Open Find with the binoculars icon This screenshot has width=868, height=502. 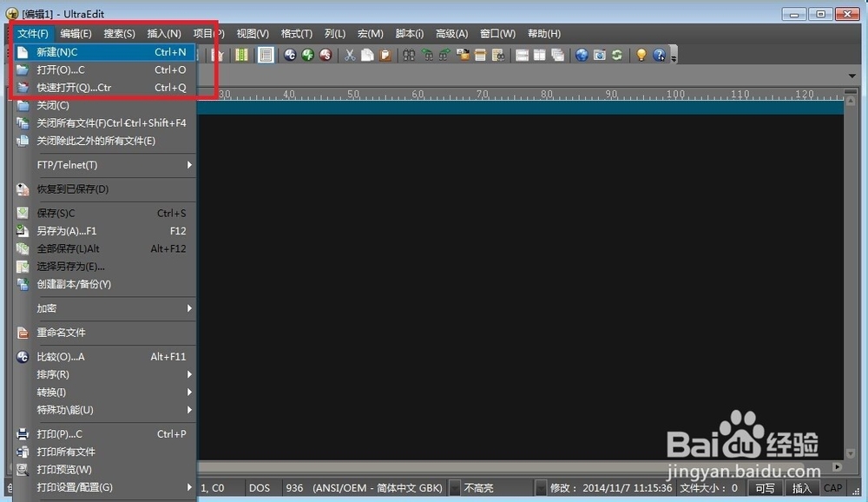pyautogui.click(x=409, y=55)
